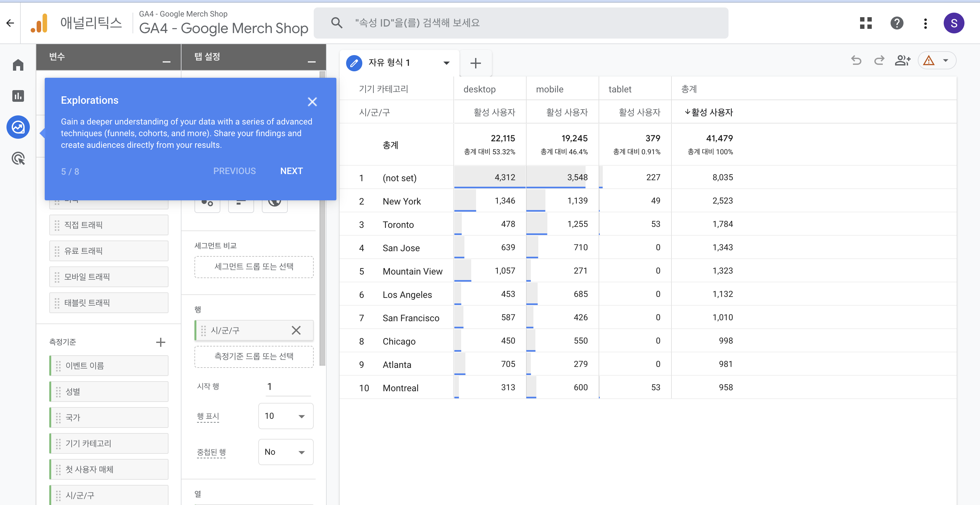
Task: Open the 행 표시 dropdown showing 10
Action: pyautogui.click(x=285, y=416)
